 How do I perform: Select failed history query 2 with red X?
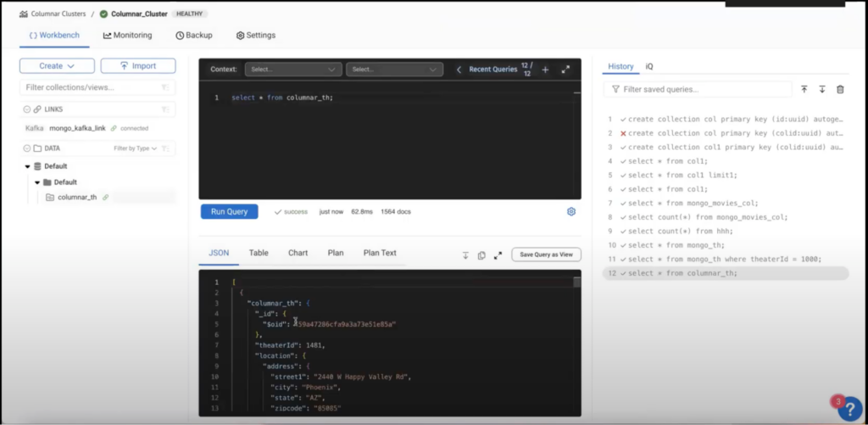coord(726,133)
